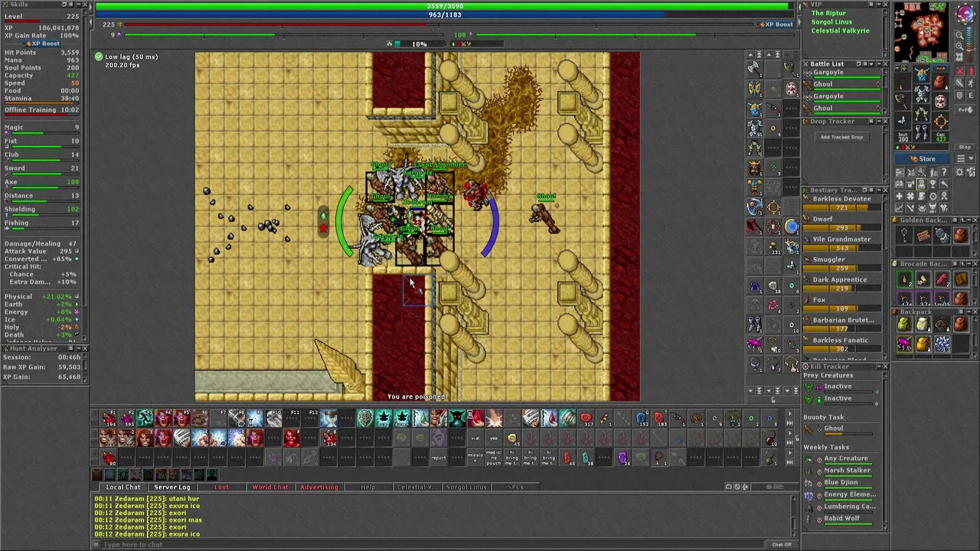Click the green health bar showing 3559/3590
Image resolution: width=980 pixels, height=551 pixels.
point(444,6)
